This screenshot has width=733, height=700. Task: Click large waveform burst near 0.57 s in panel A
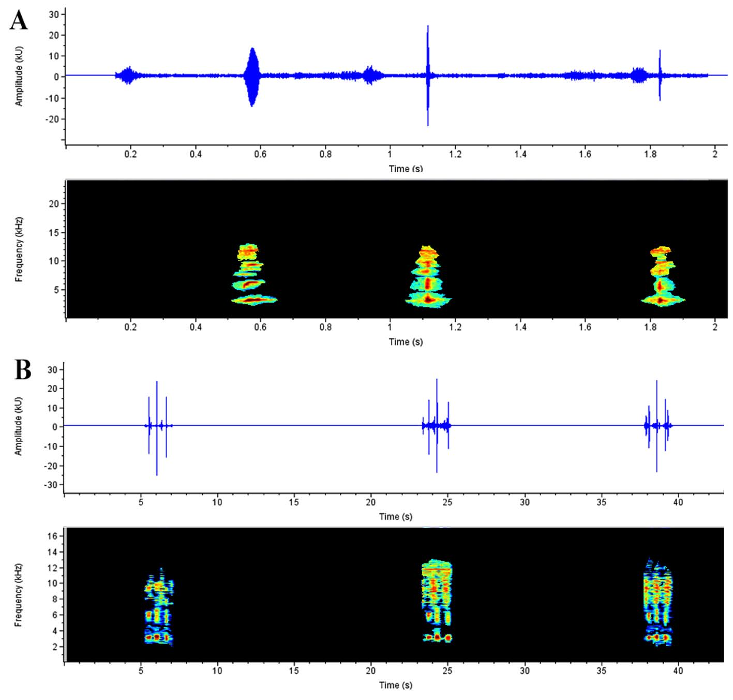[x=252, y=77]
